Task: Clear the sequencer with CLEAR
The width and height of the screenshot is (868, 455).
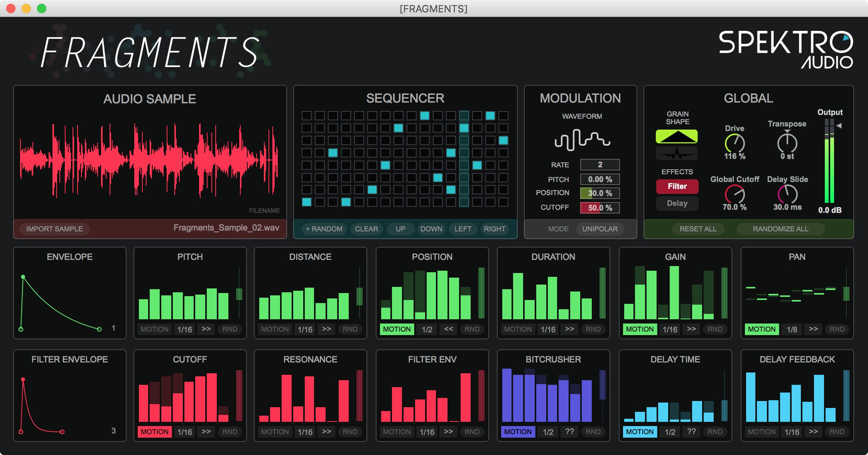Action: [366, 229]
